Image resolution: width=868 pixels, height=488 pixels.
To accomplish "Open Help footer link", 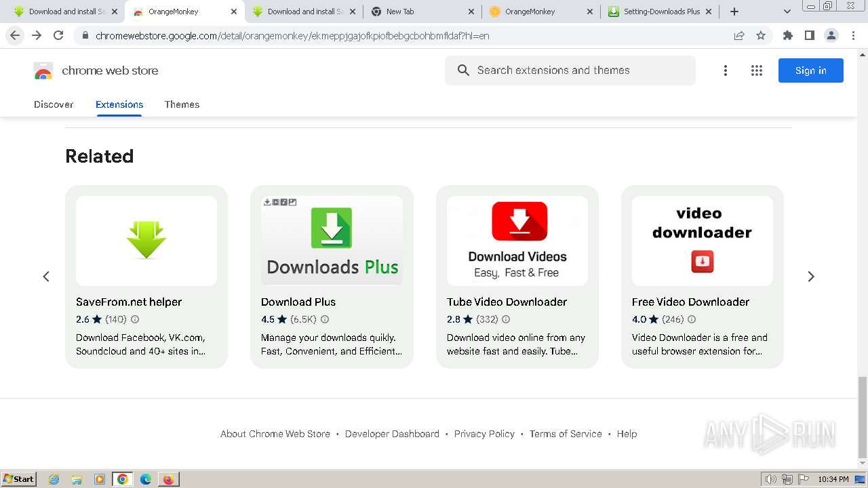I will click(627, 434).
